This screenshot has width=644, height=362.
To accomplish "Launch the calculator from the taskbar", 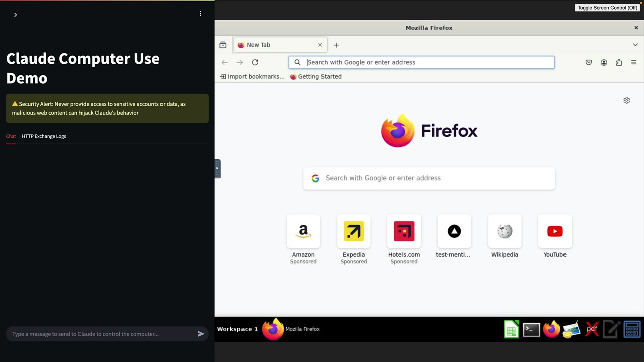I will 632,330.
